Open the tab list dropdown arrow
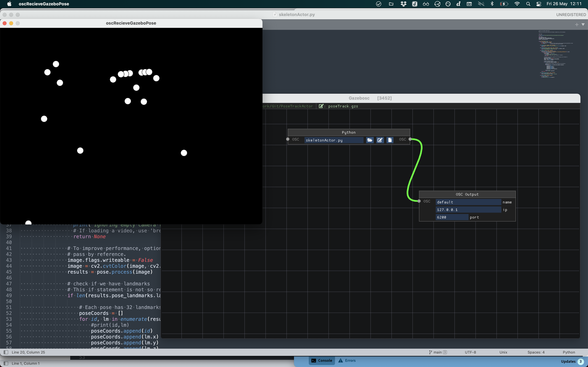This screenshot has width=588, height=367. (x=583, y=25)
